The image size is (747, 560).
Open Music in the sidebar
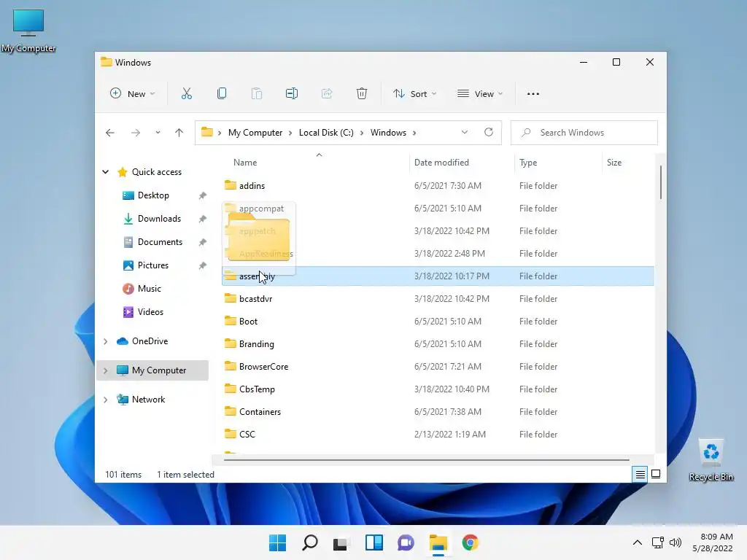point(149,289)
